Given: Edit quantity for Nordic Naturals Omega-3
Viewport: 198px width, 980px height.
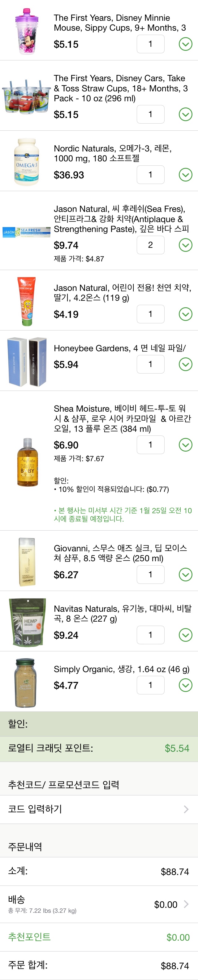Looking at the screenshot, I should click(150, 175).
